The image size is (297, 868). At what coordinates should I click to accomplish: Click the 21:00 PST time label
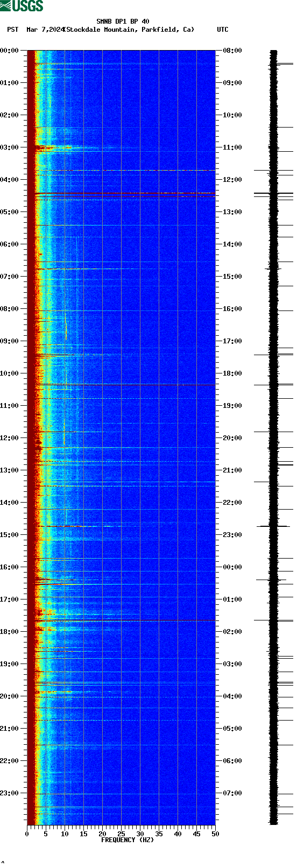(x=10, y=729)
